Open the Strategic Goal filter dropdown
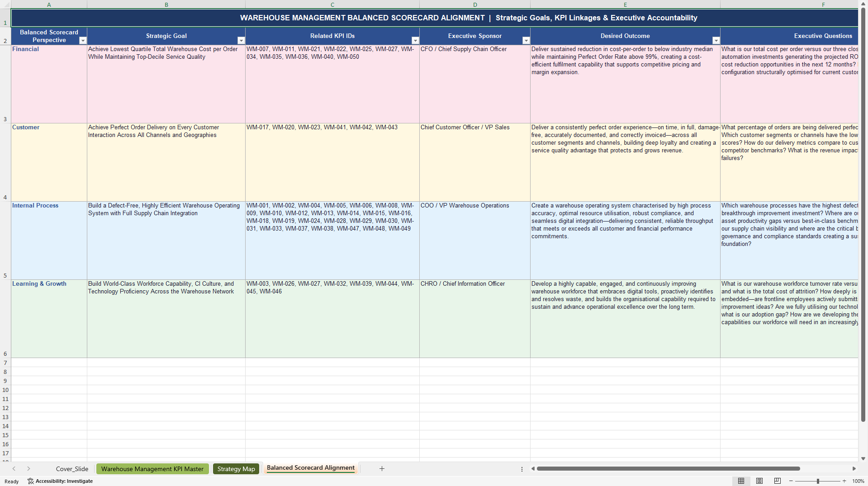The image size is (868, 486). 241,41
